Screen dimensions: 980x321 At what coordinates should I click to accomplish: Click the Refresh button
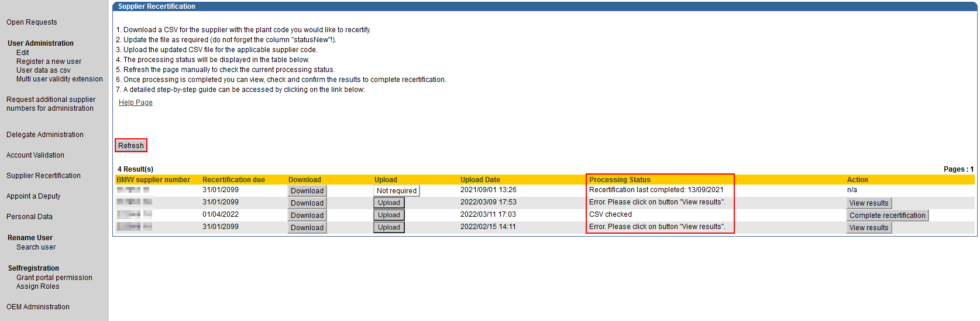click(x=130, y=145)
